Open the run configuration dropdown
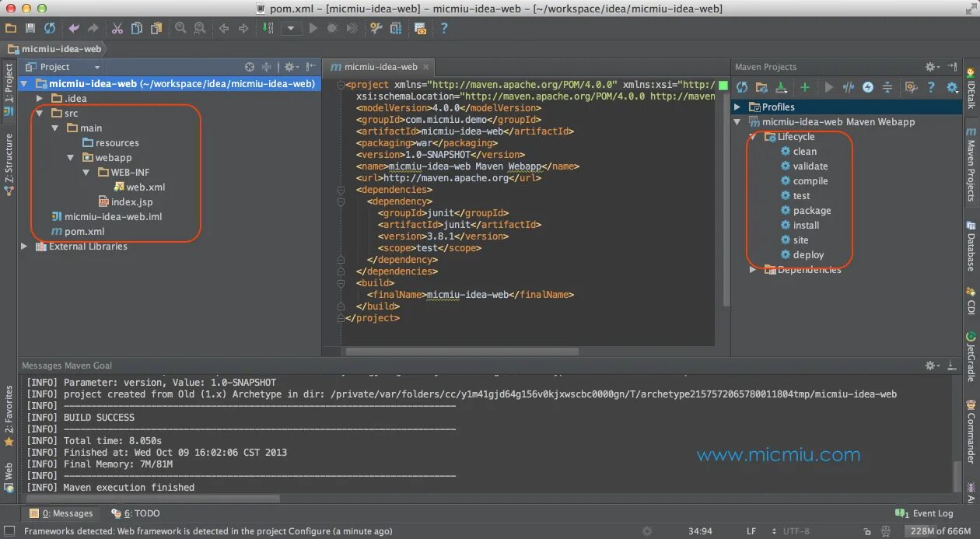The height and width of the screenshot is (539, 980). [x=292, y=28]
